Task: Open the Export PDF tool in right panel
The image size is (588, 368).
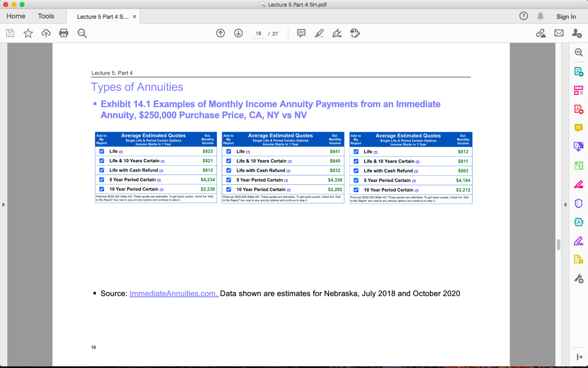Action: coord(579,72)
